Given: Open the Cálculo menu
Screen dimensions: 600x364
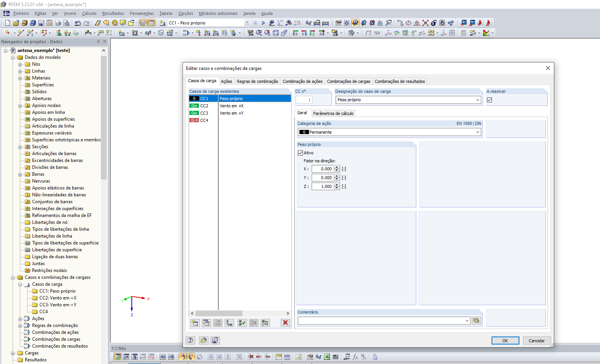Looking at the screenshot, I should tap(89, 13).
